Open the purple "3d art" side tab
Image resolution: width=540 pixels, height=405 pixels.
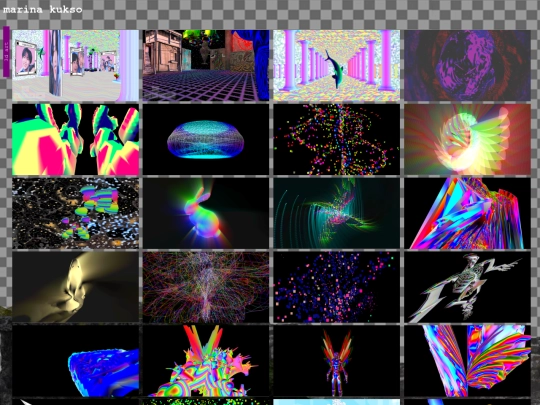coord(6,52)
